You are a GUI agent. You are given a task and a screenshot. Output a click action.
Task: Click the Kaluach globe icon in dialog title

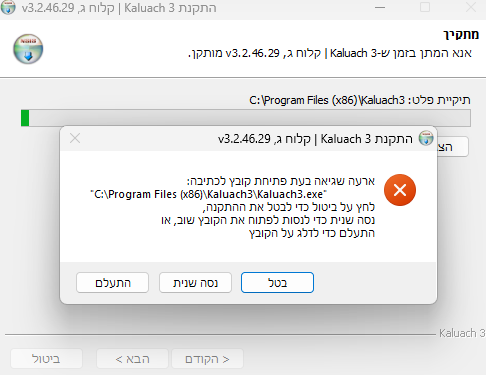(426, 138)
